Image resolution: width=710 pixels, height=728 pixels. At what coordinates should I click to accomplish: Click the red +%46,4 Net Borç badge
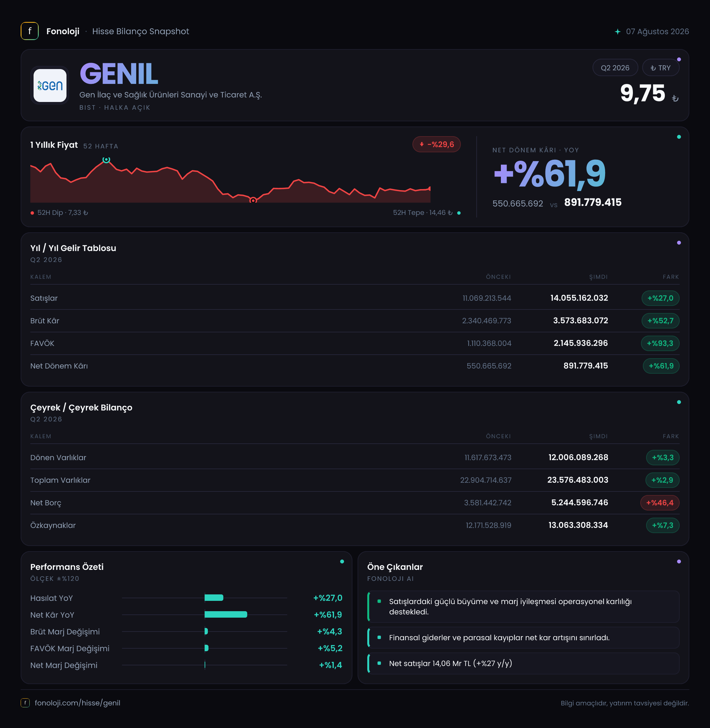point(660,503)
